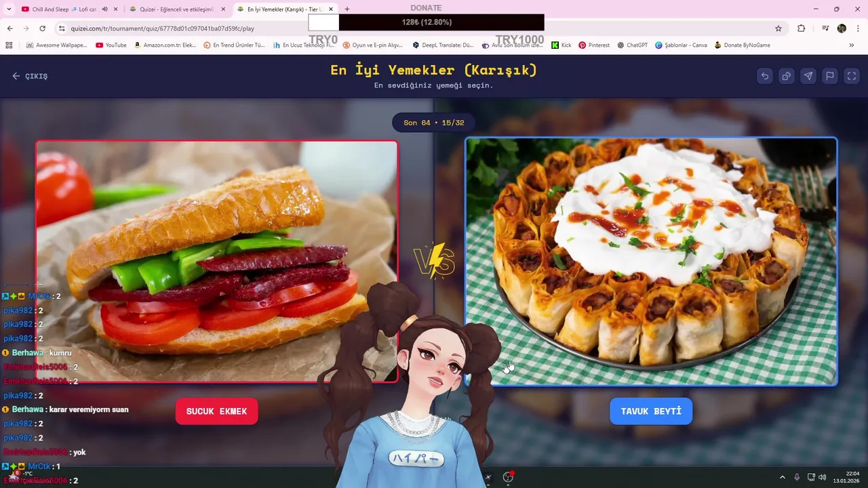Open Awesome Wallpaper bookmark
This screenshot has height=488, width=868.
(56, 45)
